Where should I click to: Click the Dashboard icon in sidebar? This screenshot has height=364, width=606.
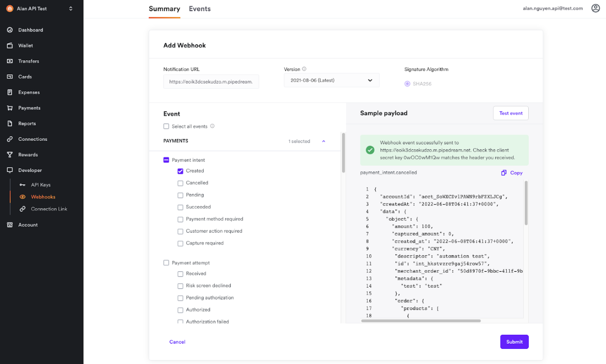point(10,30)
